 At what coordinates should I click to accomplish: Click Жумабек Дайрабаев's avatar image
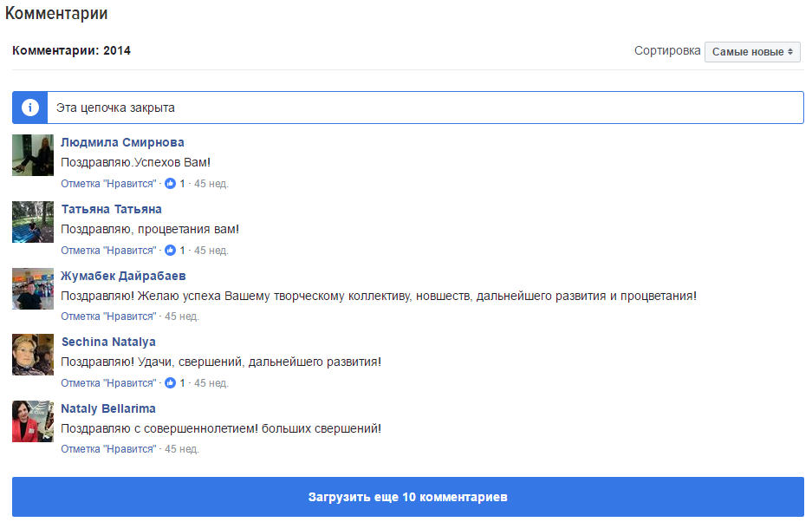click(x=33, y=289)
